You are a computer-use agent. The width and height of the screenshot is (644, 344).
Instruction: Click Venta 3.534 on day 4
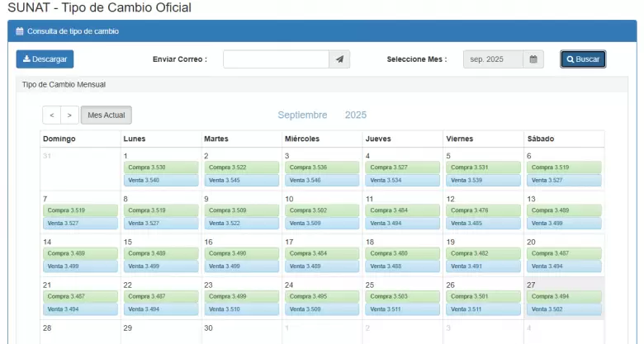tap(403, 180)
